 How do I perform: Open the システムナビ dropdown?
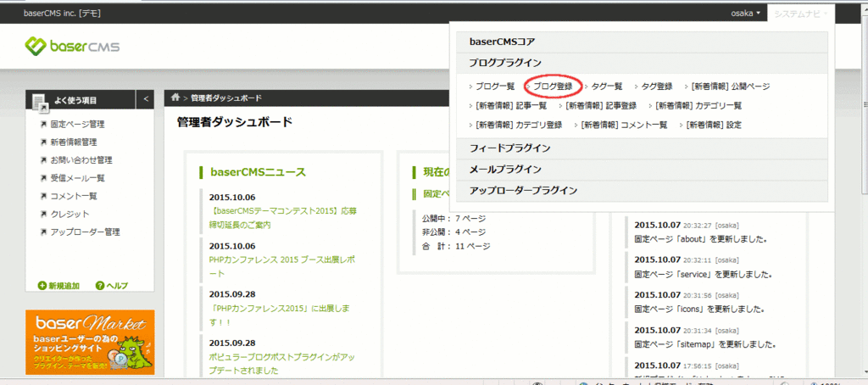[800, 14]
